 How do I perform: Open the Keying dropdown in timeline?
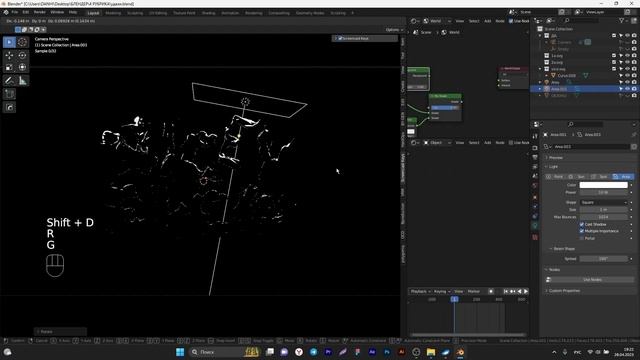442,291
